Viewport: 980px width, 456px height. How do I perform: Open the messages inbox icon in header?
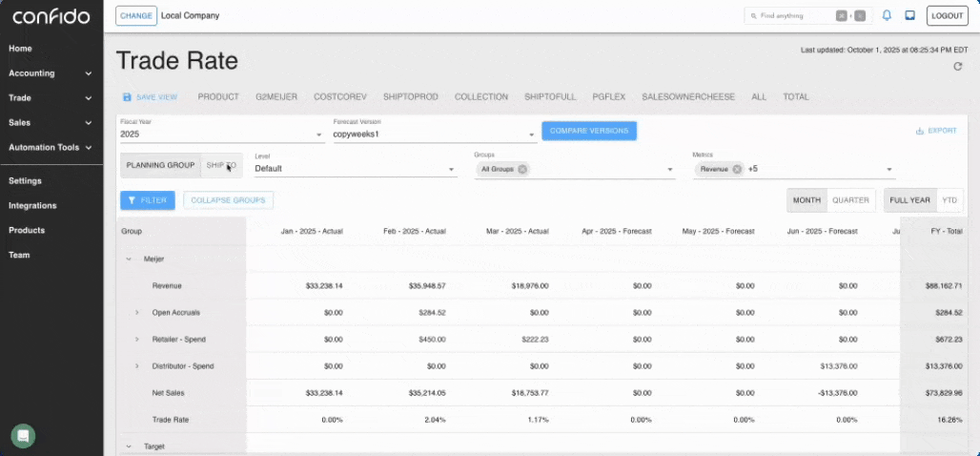pos(909,16)
